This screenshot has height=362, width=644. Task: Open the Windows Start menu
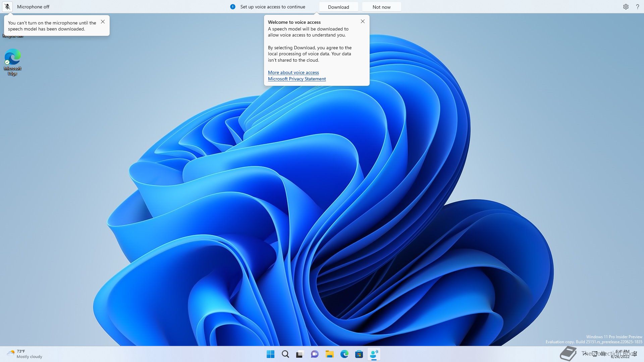(x=270, y=354)
